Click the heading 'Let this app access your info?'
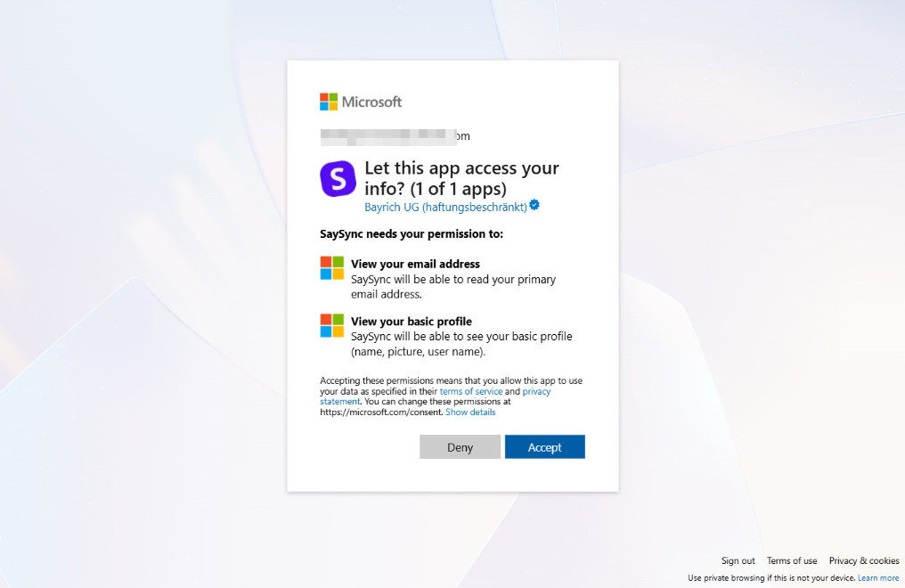 [461, 178]
